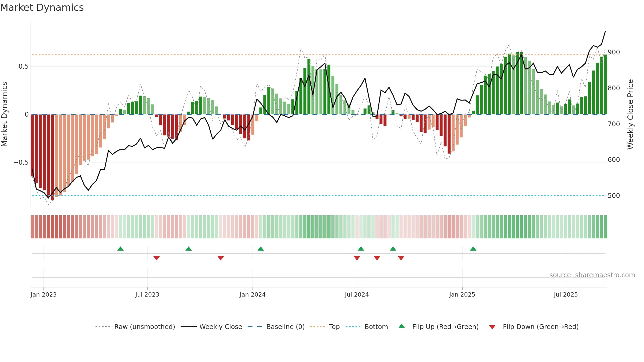Click the 600 price axis value
Screen dimensions: 644x362
(614, 160)
